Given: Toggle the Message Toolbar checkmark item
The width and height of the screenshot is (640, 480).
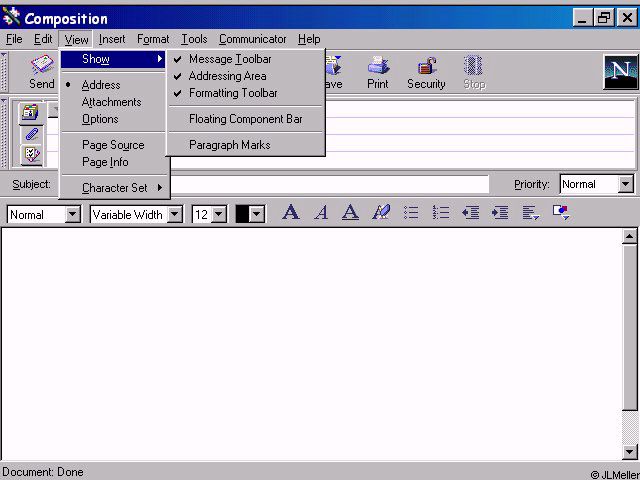Looking at the screenshot, I should 246,59.
